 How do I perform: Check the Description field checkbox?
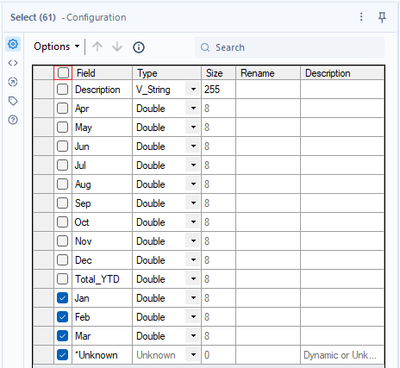[62, 89]
